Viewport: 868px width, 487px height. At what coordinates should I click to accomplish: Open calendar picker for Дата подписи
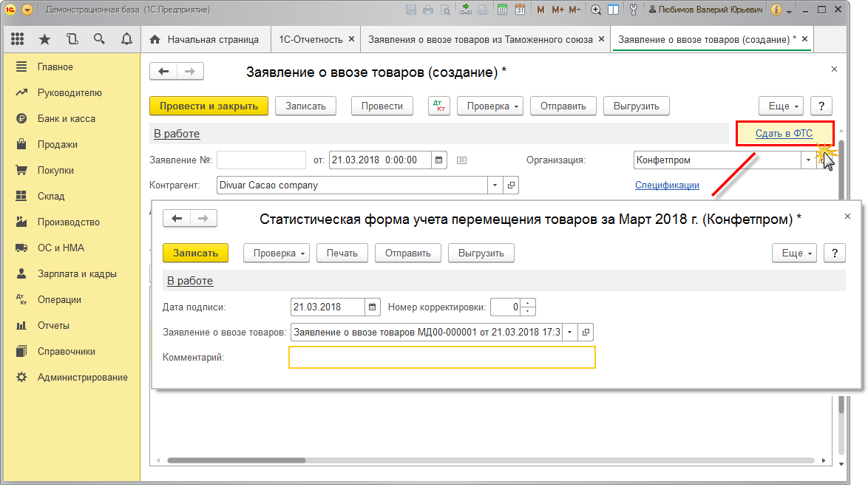pos(373,307)
